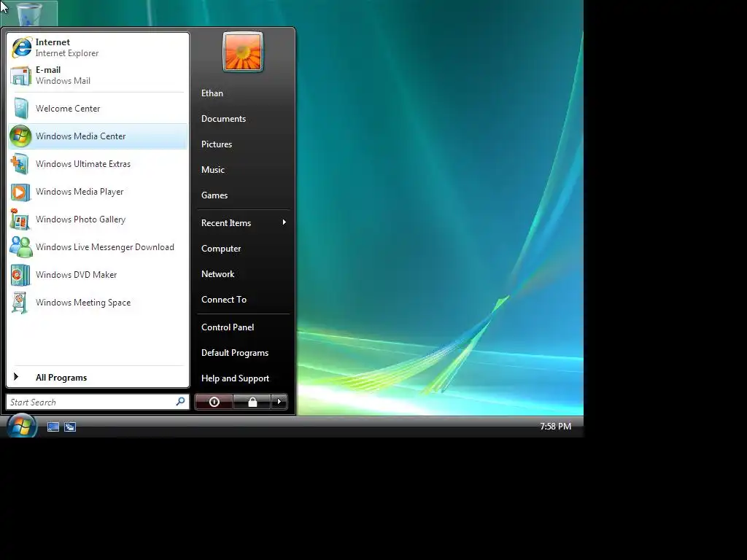Click the power sleep button
Screen dimensions: 747x560
point(214,402)
